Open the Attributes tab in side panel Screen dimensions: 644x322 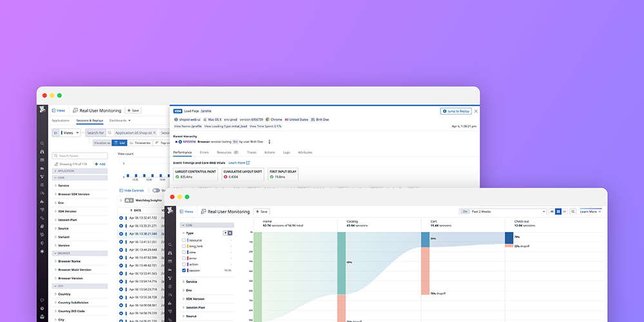coord(305,153)
